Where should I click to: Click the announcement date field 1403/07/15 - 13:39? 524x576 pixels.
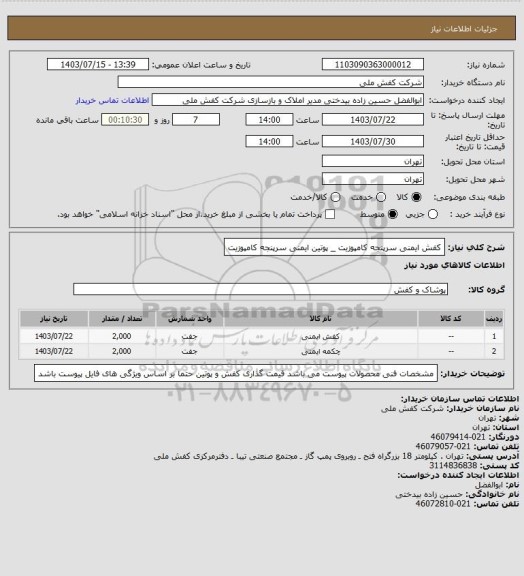[98, 64]
